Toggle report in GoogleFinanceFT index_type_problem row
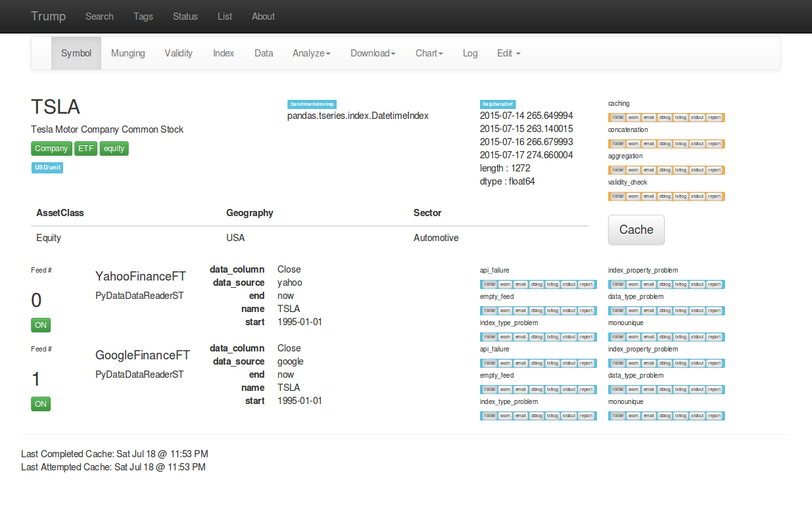This screenshot has height=519, width=812. coord(586,416)
